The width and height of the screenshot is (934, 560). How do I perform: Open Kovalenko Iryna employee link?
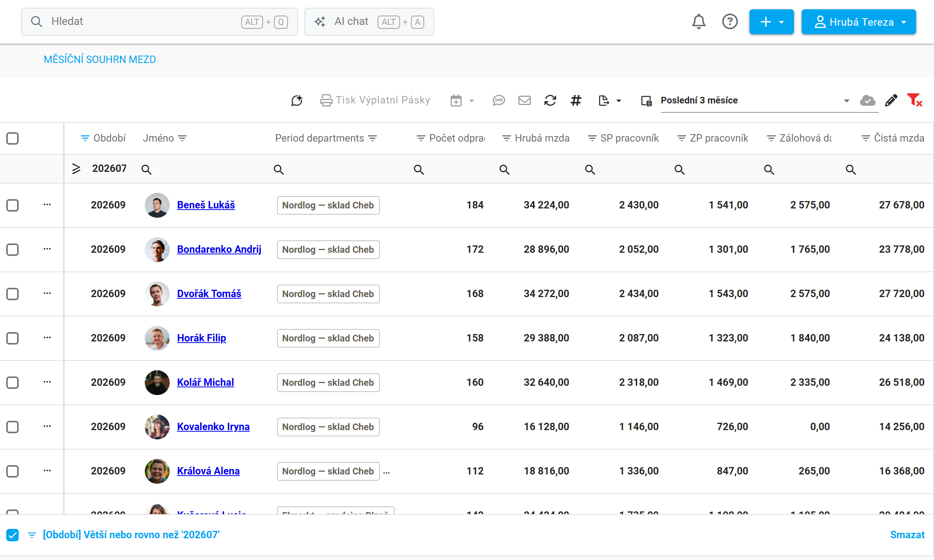click(213, 427)
